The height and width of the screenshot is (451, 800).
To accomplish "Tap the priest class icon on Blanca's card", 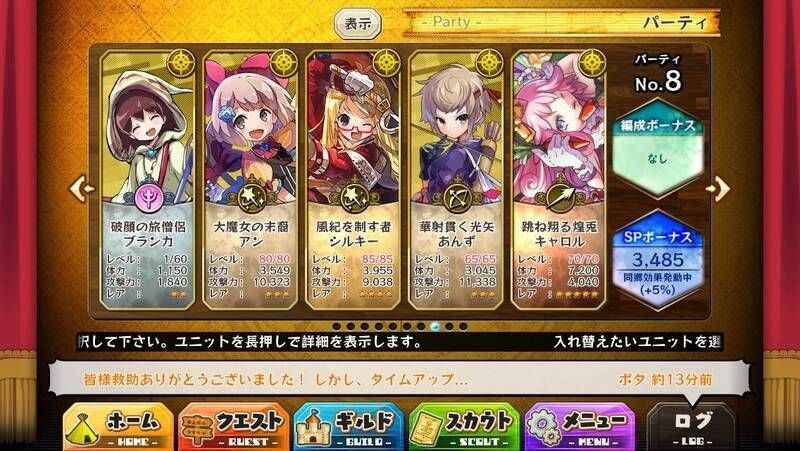I will click(x=149, y=198).
